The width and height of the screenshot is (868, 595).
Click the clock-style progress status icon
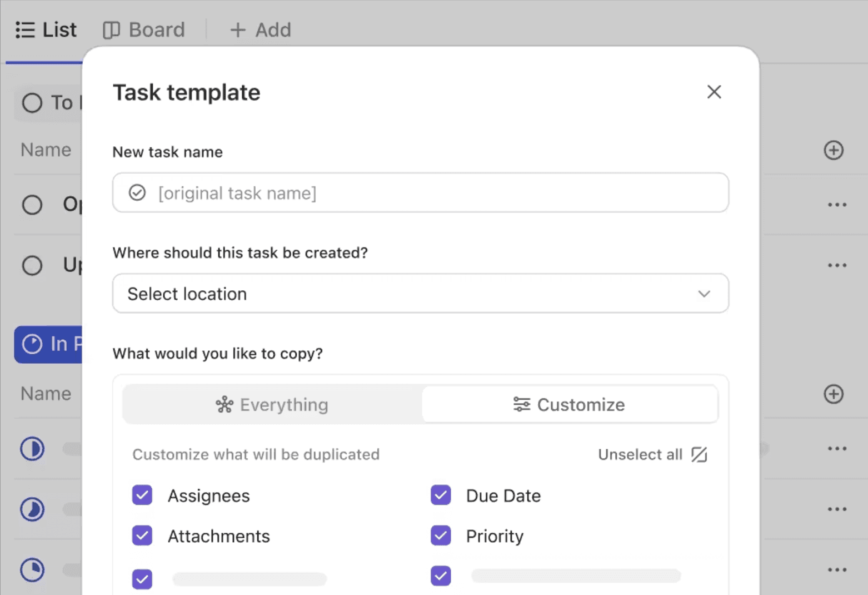tap(32, 570)
